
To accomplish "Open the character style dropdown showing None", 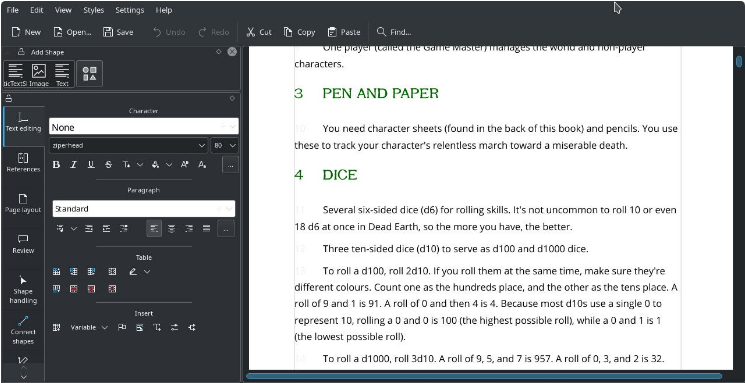I will tap(143, 127).
